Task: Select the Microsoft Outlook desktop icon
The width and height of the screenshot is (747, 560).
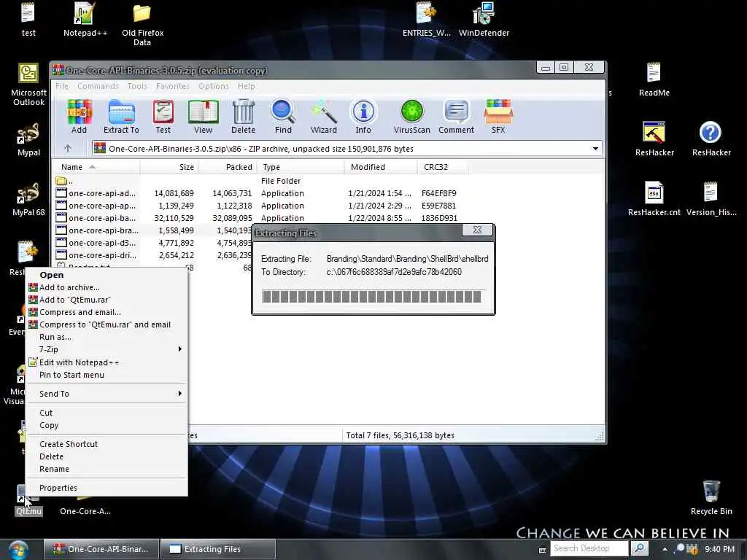Action: [x=28, y=85]
